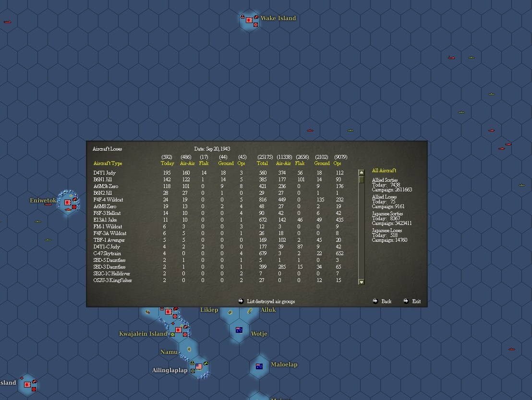Viewport: 532px width, 400px height.
Task: Select the B6N1 Jill row
Action: (219, 180)
